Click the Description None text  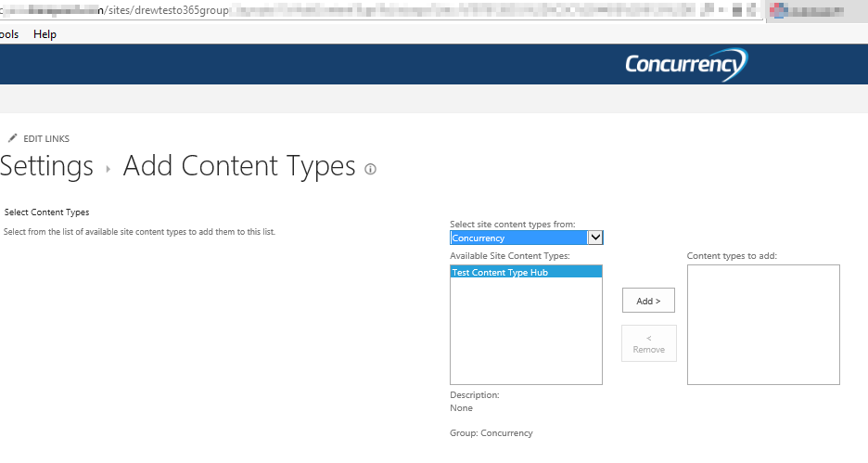461,408
